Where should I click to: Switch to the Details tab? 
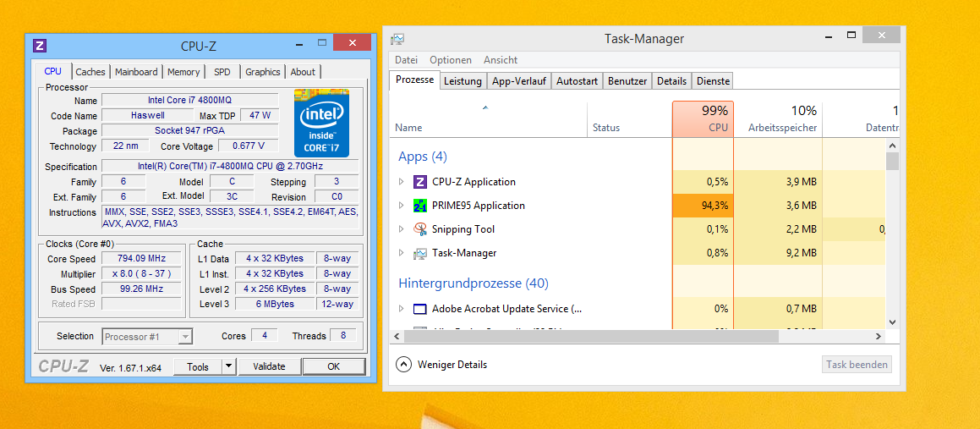pyautogui.click(x=672, y=81)
